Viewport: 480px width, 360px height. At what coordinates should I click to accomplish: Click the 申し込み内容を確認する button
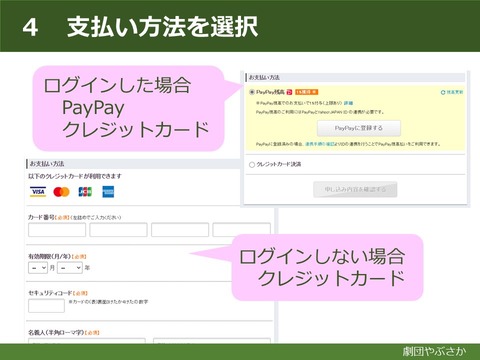[x=355, y=189]
